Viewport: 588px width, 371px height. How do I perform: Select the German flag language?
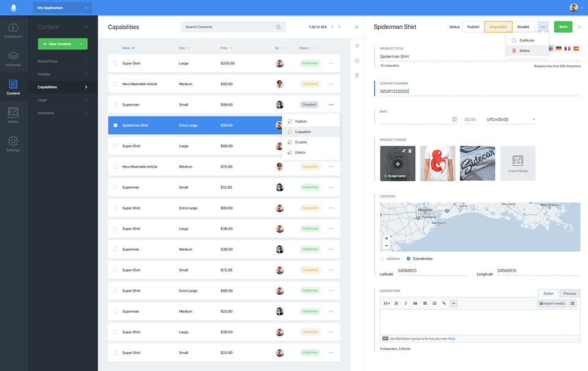tap(559, 48)
